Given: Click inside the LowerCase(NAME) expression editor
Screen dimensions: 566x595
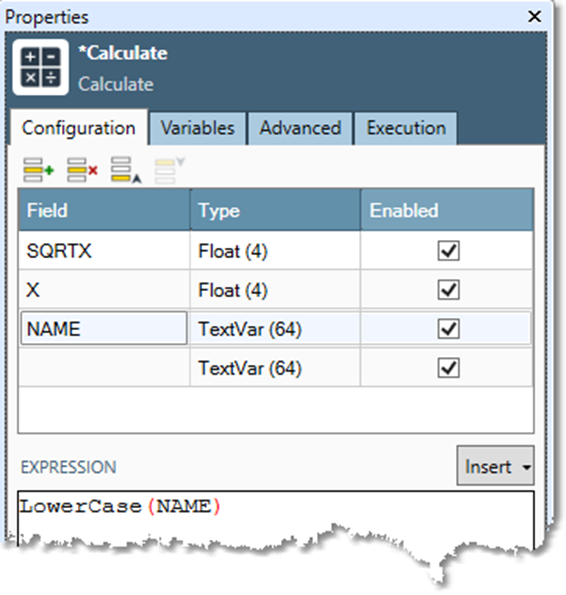Looking at the screenshot, I should [x=276, y=518].
